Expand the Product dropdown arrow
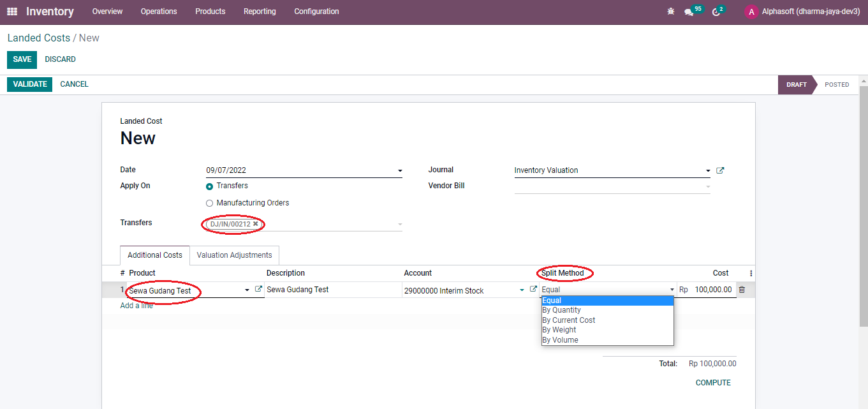868x409 pixels. pyautogui.click(x=247, y=290)
